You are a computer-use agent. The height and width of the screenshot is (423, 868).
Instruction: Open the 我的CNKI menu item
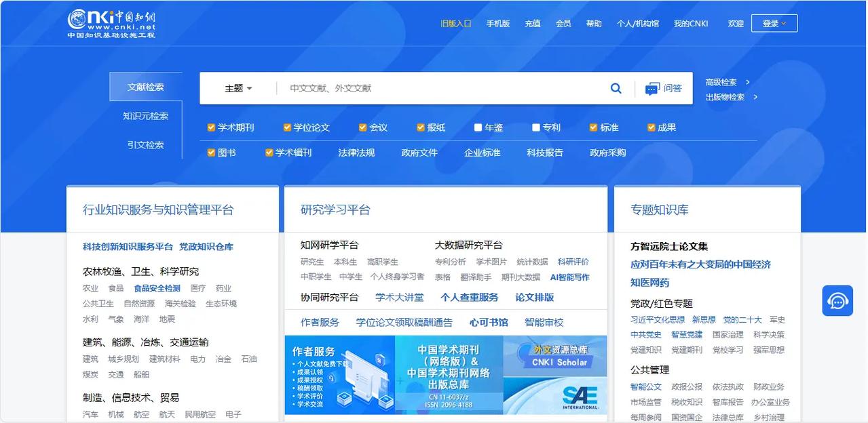click(690, 22)
